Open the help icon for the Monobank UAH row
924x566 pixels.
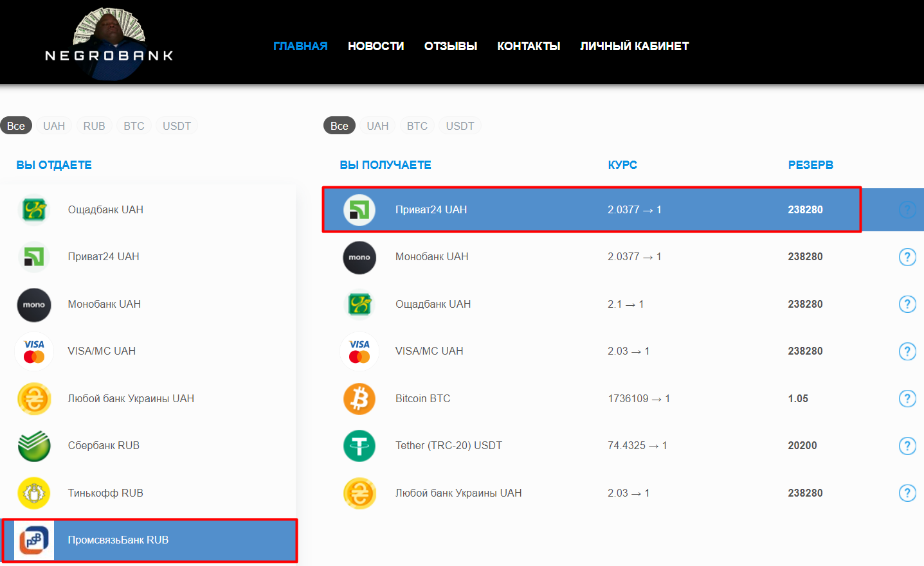(x=907, y=257)
